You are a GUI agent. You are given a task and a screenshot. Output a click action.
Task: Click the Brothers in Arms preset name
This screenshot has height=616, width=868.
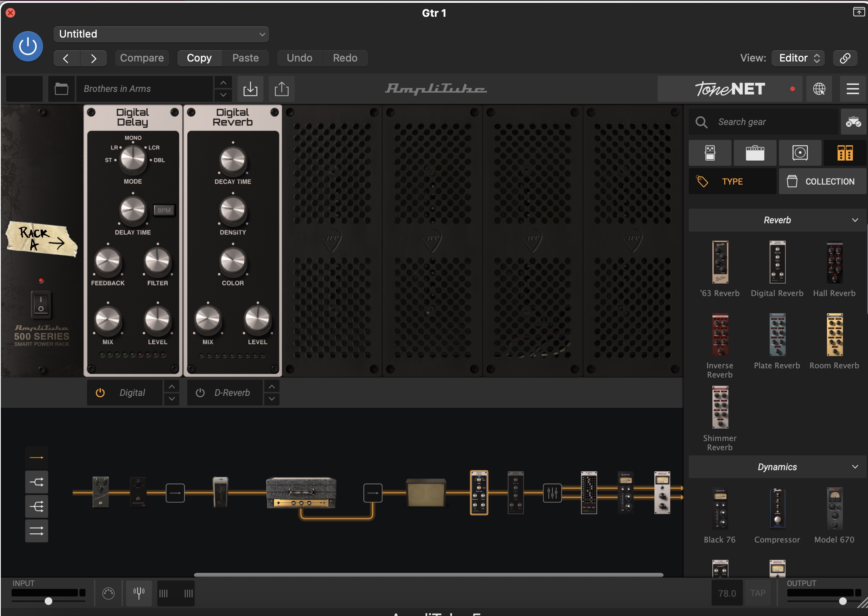pos(145,89)
